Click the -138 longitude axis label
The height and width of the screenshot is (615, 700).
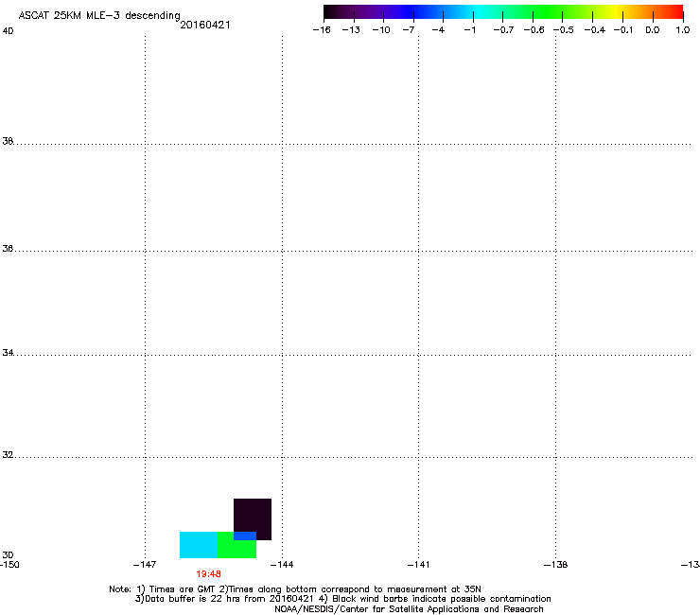pos(556,565)
